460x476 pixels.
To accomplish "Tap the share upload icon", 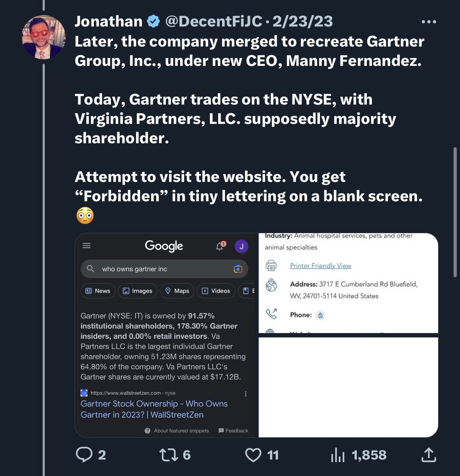I will coord(428,455).
